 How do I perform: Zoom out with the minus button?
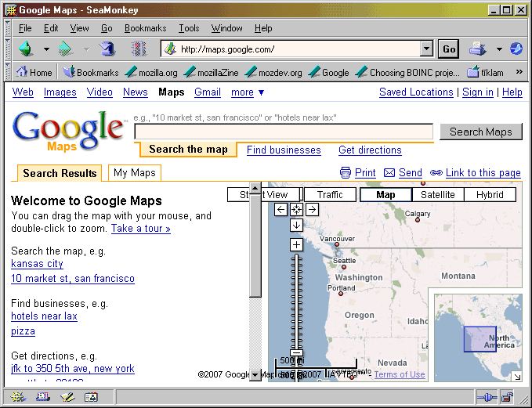[x=296, y=353]
